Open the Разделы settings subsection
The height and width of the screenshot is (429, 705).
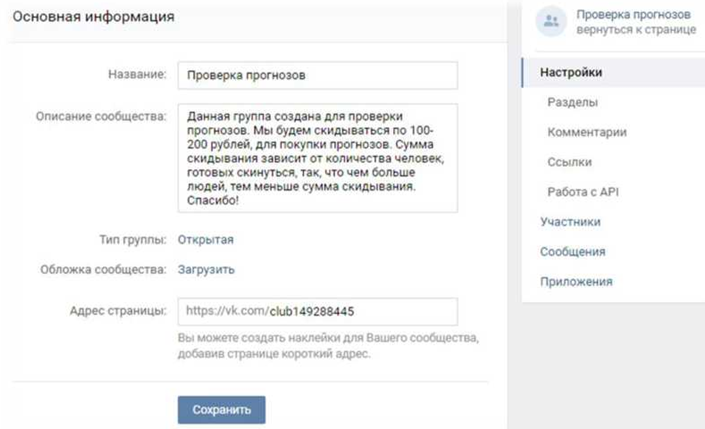(573, 102)
